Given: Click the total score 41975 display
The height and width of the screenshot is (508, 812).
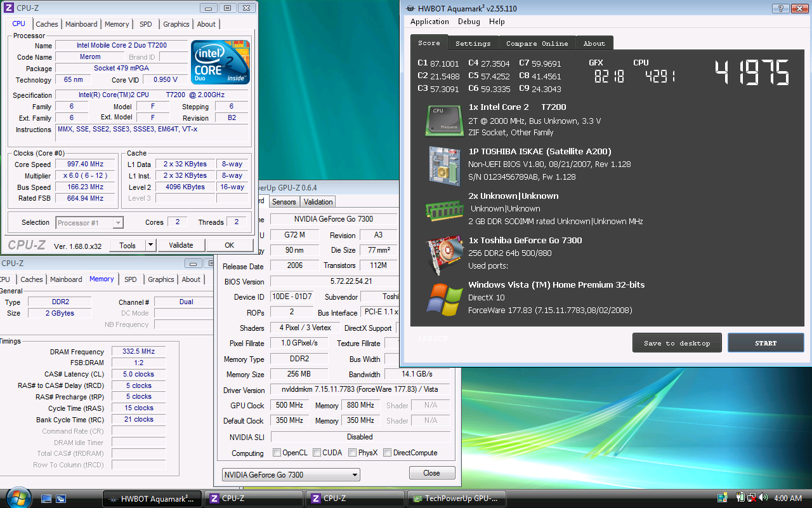Looking at the screenshot, I should pos(752,73).
